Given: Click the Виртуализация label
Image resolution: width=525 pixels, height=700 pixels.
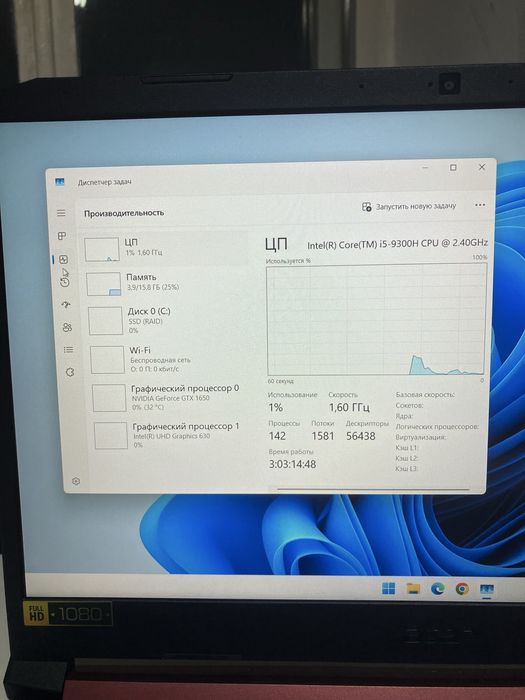Looking at the screenshot, I should point(421,437).
